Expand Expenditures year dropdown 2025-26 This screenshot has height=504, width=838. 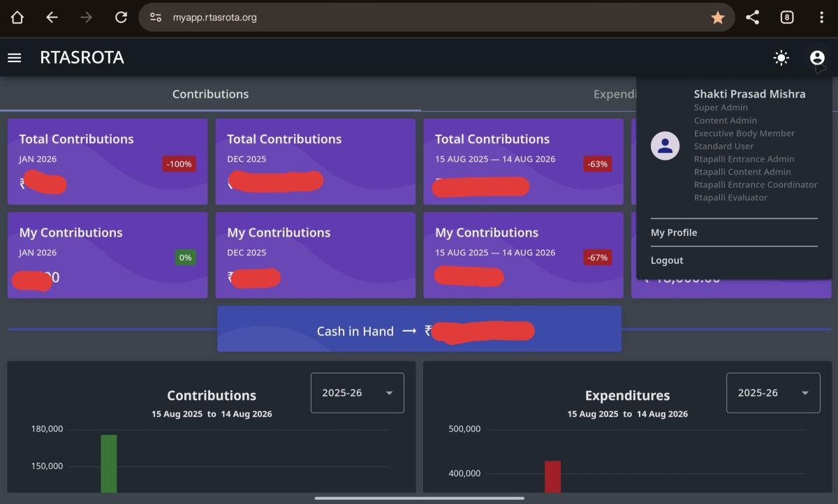[x=773, y=393]
